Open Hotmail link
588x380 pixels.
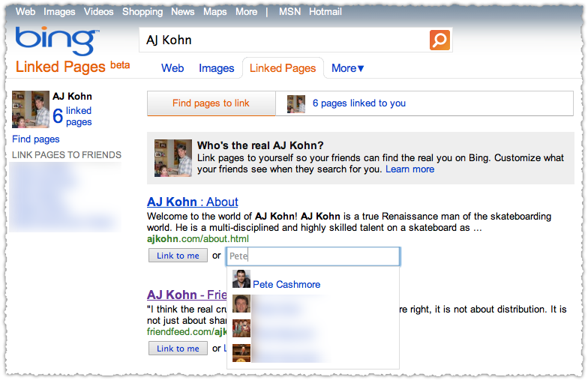point(325,12)
